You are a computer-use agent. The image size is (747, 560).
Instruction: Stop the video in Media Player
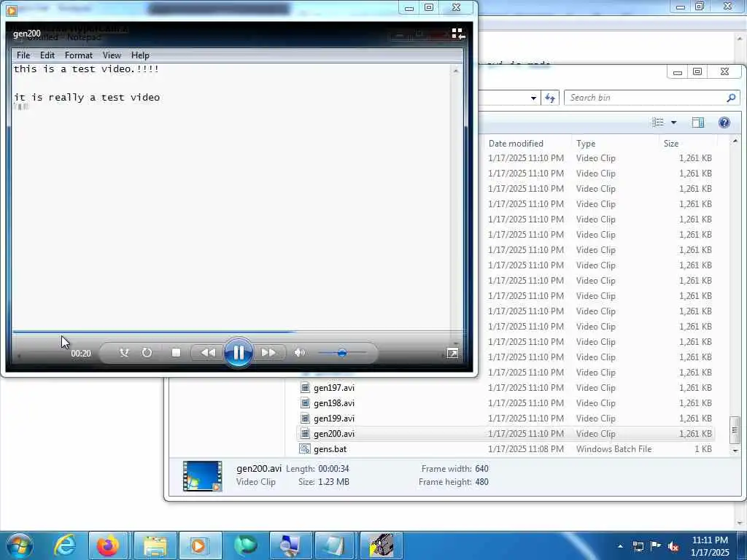coord(176,353)
